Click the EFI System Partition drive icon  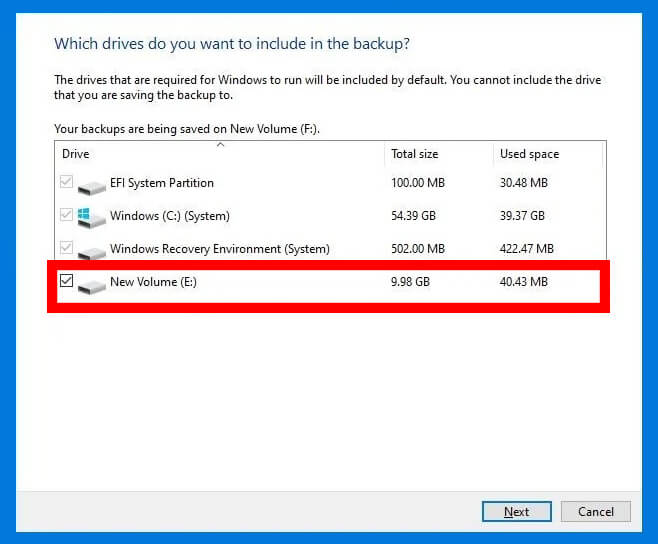[91, 187]
